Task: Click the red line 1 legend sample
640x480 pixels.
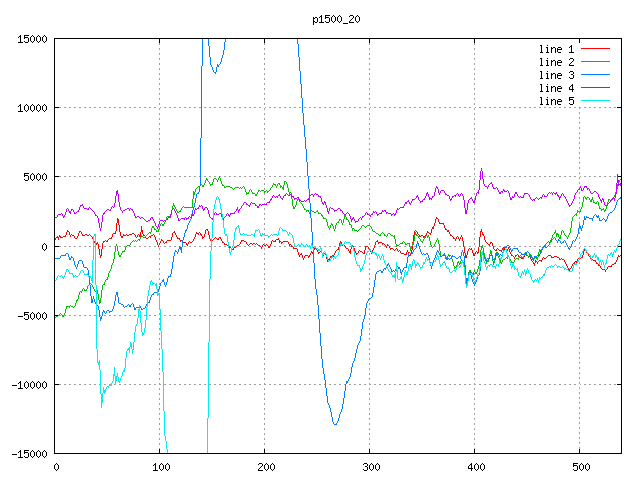Action: 596,49
